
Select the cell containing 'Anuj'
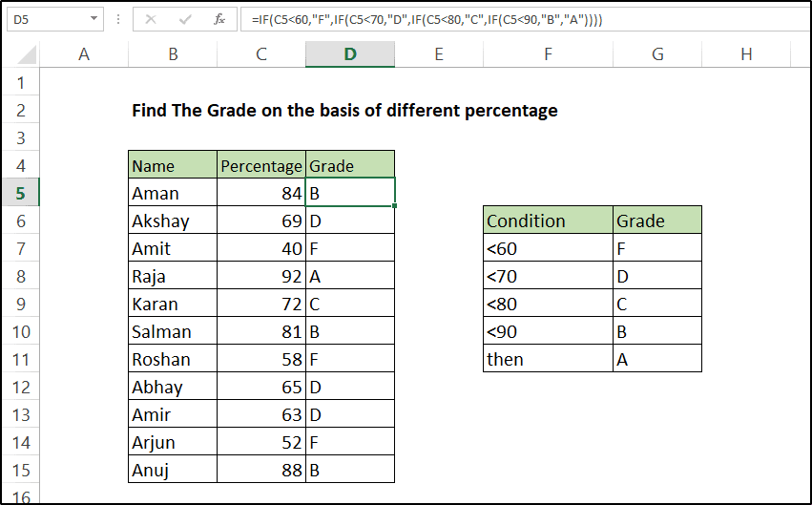pyautogui.click(x=173, y=470)
